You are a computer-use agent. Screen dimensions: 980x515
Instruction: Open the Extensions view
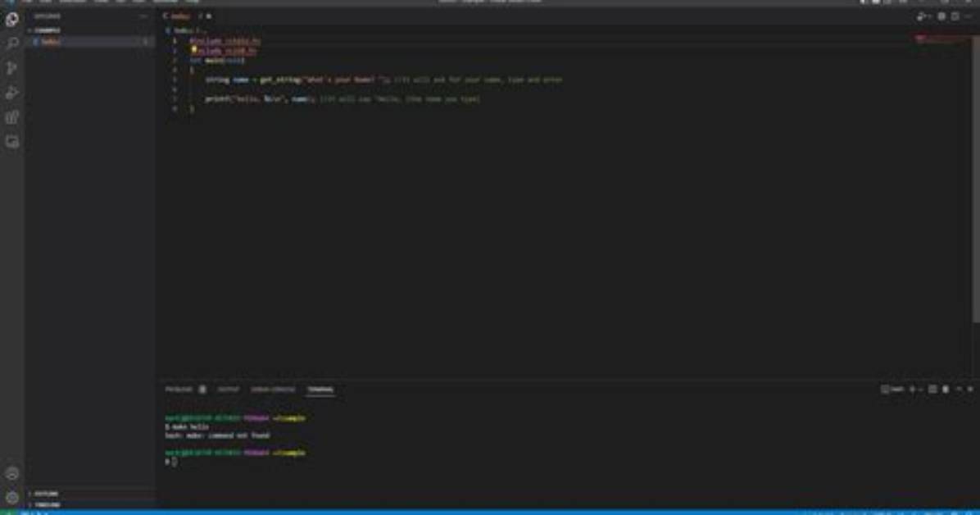pyautogui.click(x=11, y=117)
